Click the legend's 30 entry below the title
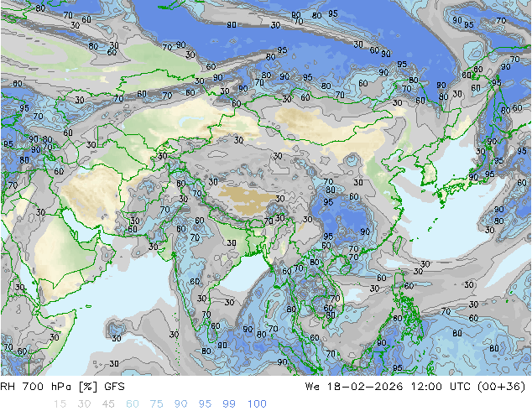Viewport: 532px width, 411px height. [84, 404]
